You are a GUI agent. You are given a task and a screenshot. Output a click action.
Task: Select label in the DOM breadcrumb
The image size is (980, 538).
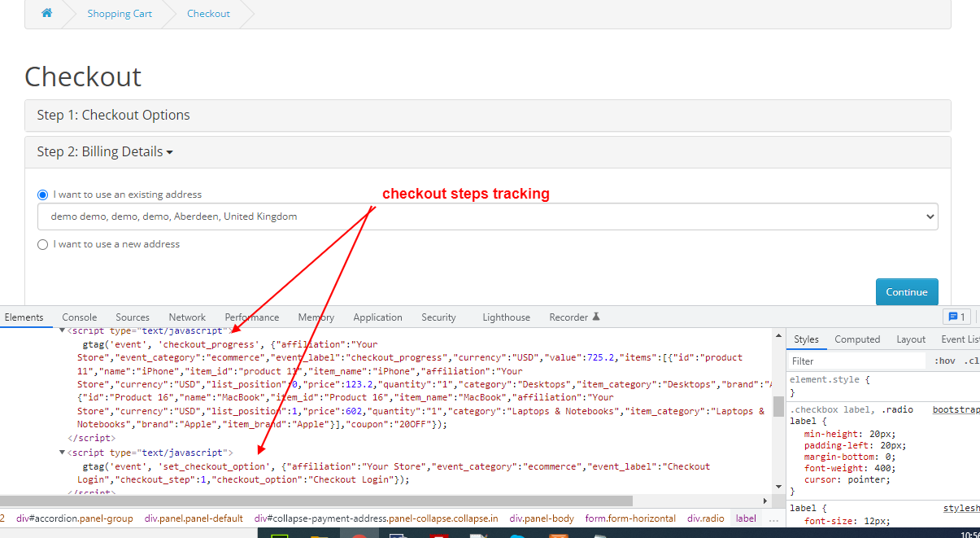[x=746, y=518]
